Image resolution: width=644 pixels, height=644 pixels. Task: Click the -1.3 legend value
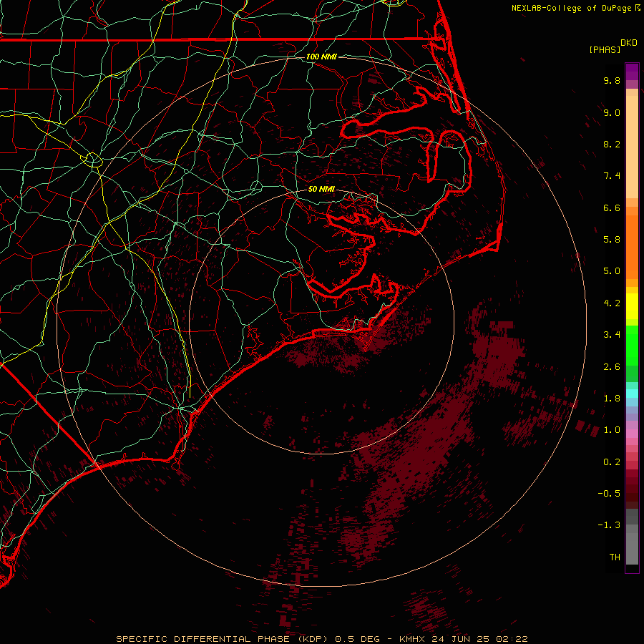pos(609,525)
